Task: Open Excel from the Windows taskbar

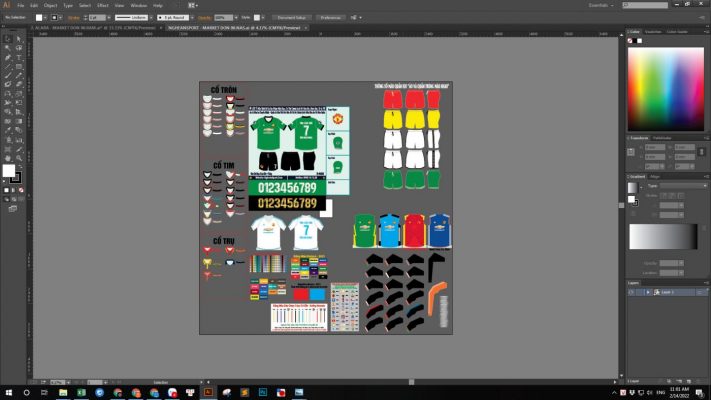Action: [81, 392]
